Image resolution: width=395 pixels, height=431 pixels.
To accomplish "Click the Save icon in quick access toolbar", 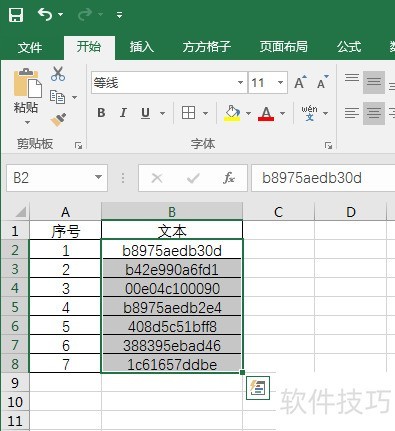I will 16,15.
